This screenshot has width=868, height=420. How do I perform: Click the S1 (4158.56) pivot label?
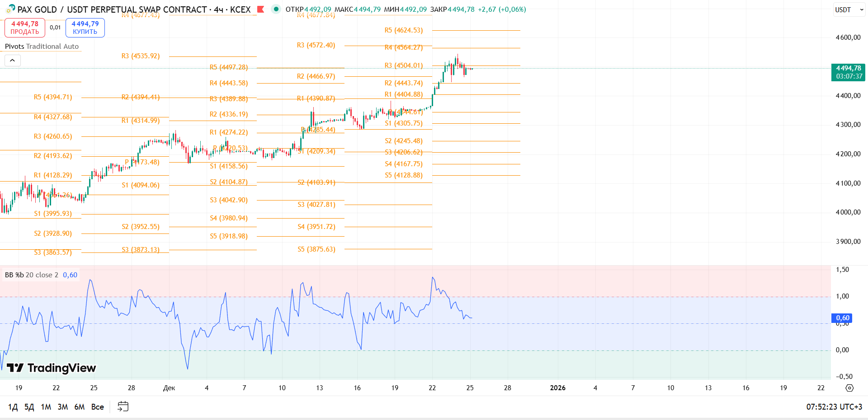pyautogui.click(x=229, y=166)
